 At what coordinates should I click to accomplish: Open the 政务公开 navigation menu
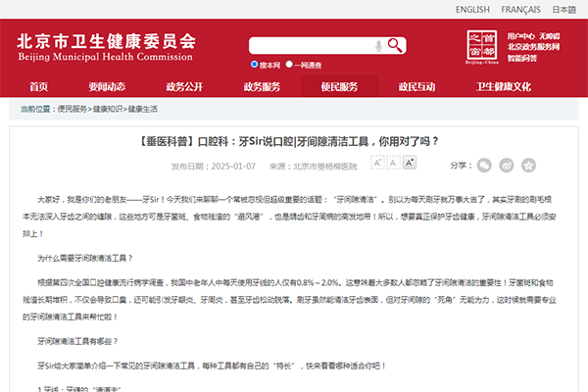tap(185, 86)
